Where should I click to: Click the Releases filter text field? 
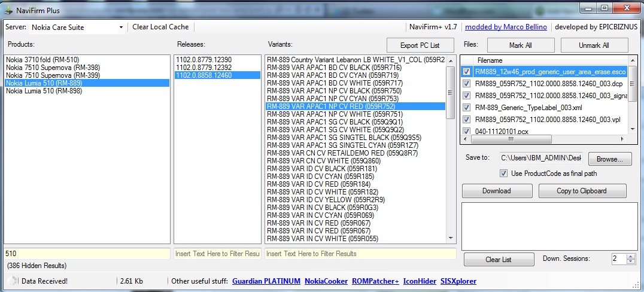(x=218, y=254)
